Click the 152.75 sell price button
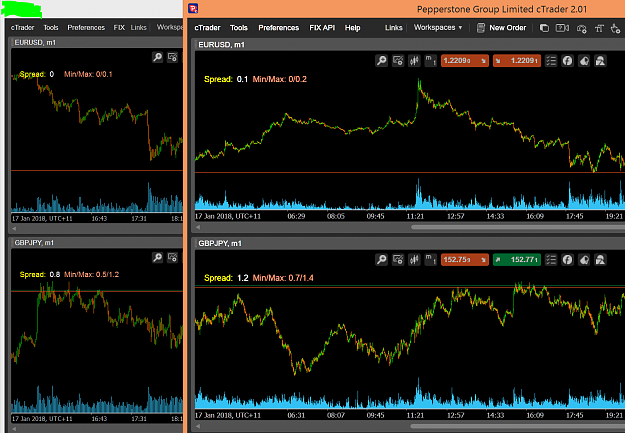This screenshot has height=433, width=625. click(465, 260)
